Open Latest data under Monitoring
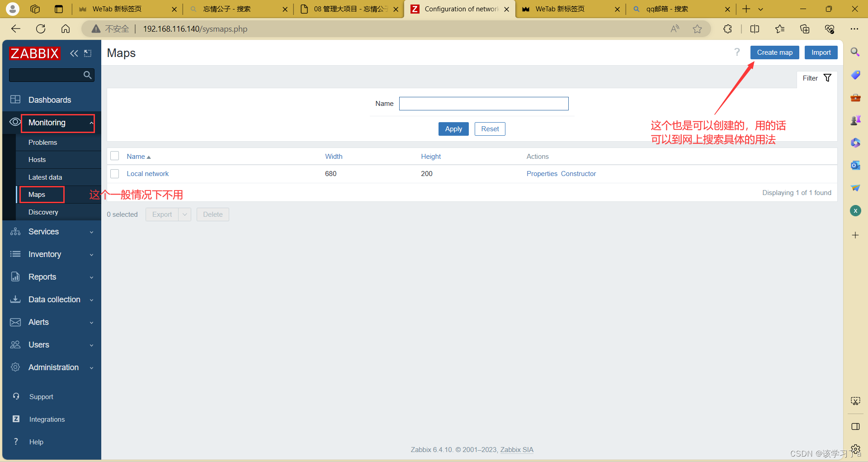This screenshot has height=462, width=868. pyautogui.click(x=45, y=177)
